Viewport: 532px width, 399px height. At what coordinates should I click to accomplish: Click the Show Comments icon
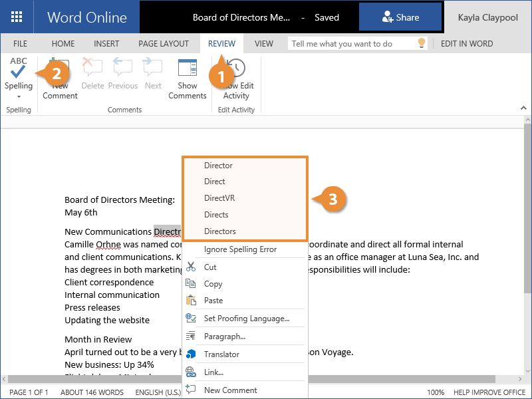point(188,68)
